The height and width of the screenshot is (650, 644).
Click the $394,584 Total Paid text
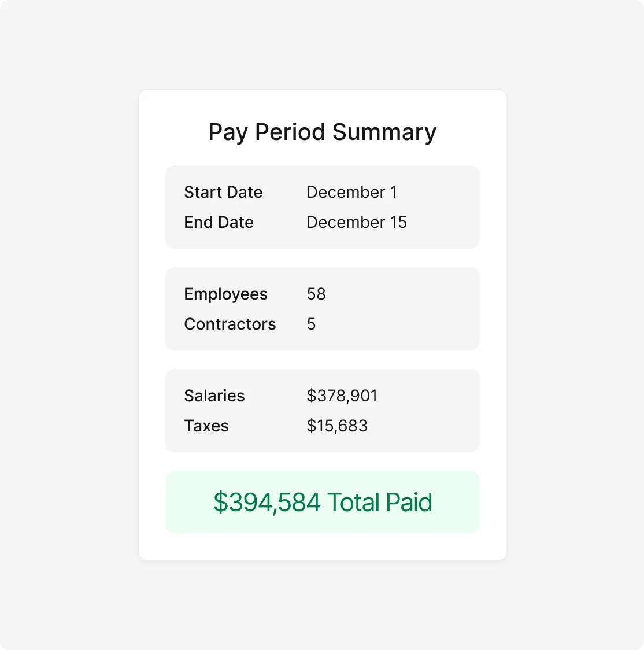tap(323, 502)
